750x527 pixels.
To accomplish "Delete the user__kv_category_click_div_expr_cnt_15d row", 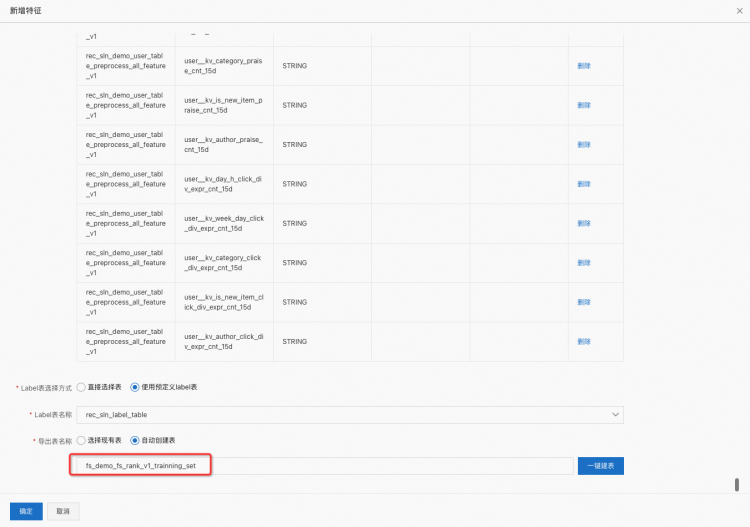I will 584,263.
